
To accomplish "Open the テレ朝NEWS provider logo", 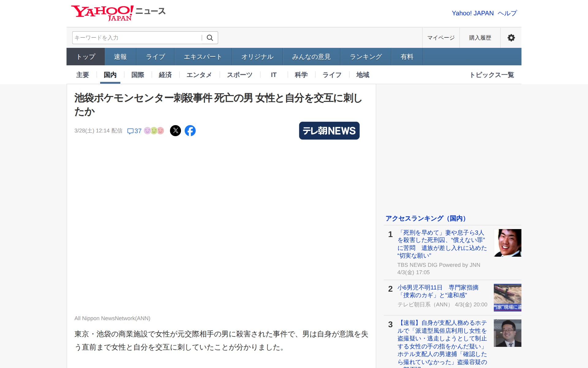I will (329, 131).
